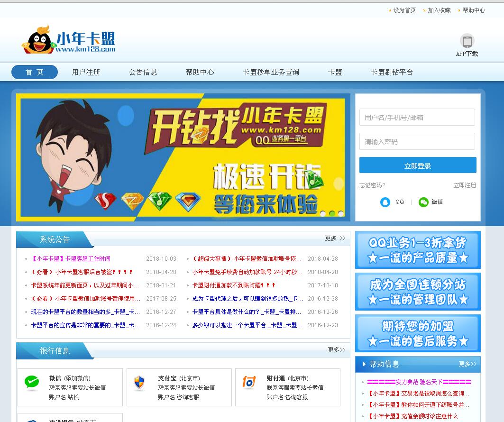Open the APP下载 phone icon

[x=467, y=41]
